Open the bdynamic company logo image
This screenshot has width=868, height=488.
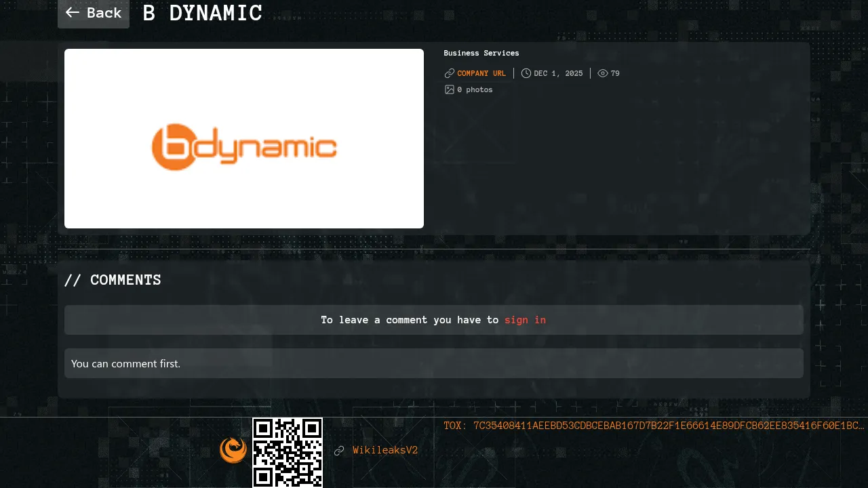244,138
